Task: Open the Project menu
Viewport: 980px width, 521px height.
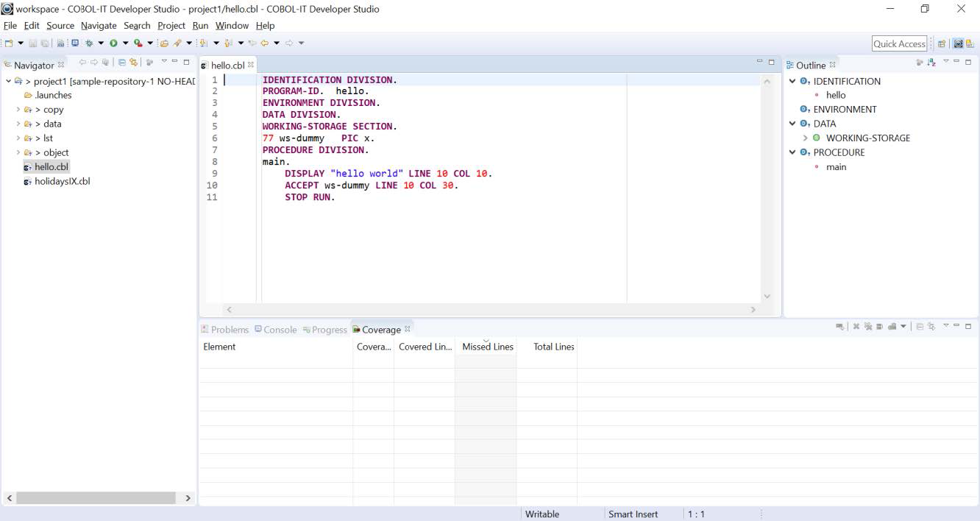Action: point(171,25)
